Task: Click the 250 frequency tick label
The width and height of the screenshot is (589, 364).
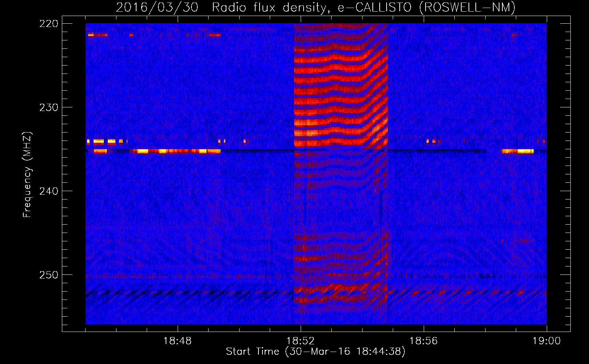Action: click(48, 275)
